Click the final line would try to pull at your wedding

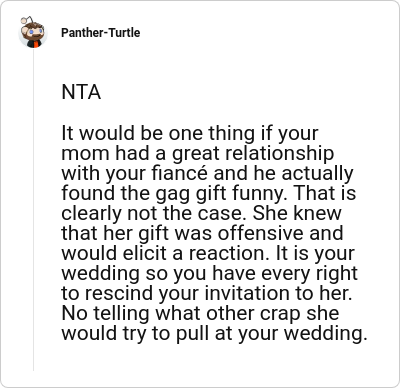coord(214,333)
